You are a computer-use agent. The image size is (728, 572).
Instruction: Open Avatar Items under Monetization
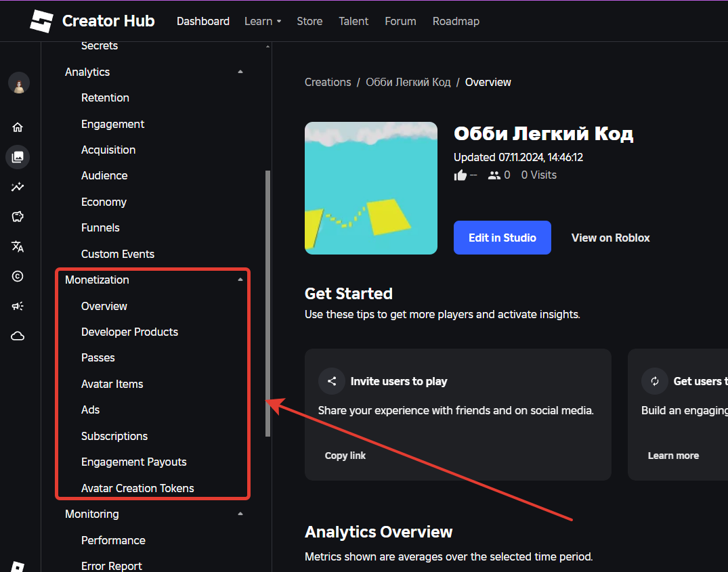tap(112, 384)
